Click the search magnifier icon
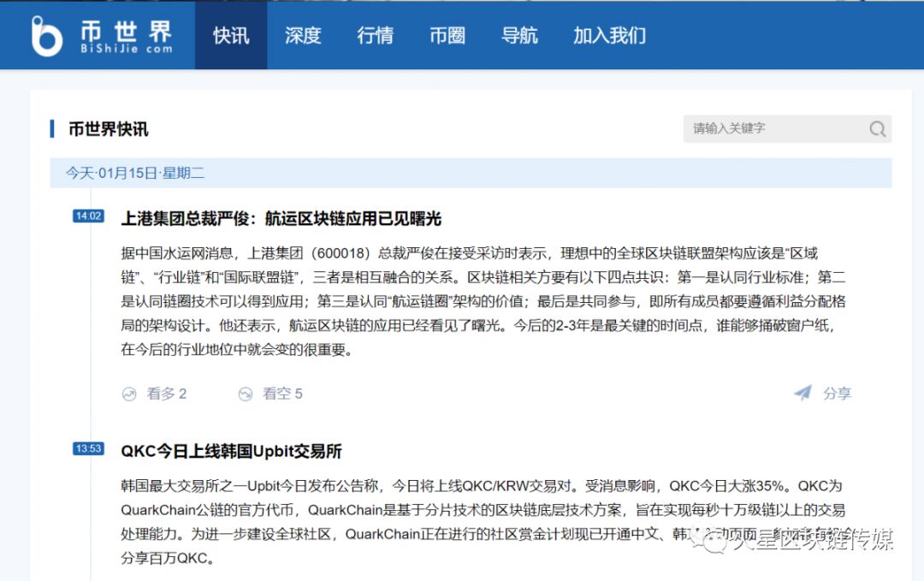 [877, 128]
